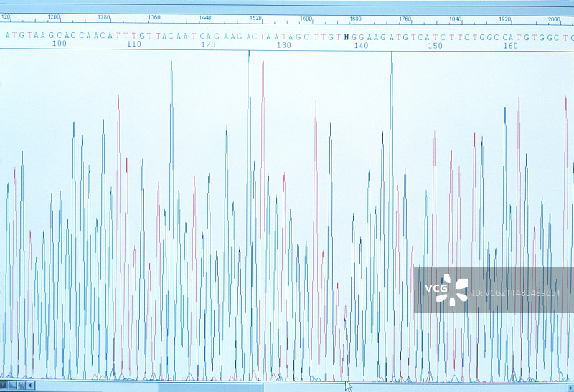Viewport: 574px width, 392px height.
Task: Click base position label 100
Action: (59, 45)
